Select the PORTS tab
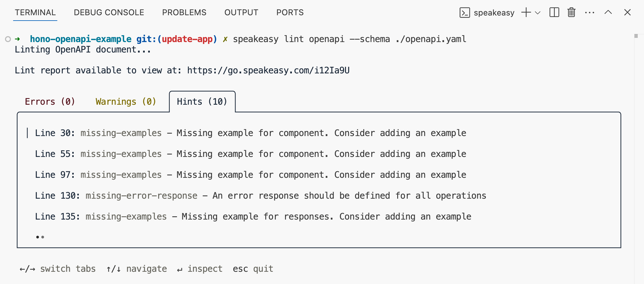This screenshot has height=284, width=644. click(x=290, y=13)
